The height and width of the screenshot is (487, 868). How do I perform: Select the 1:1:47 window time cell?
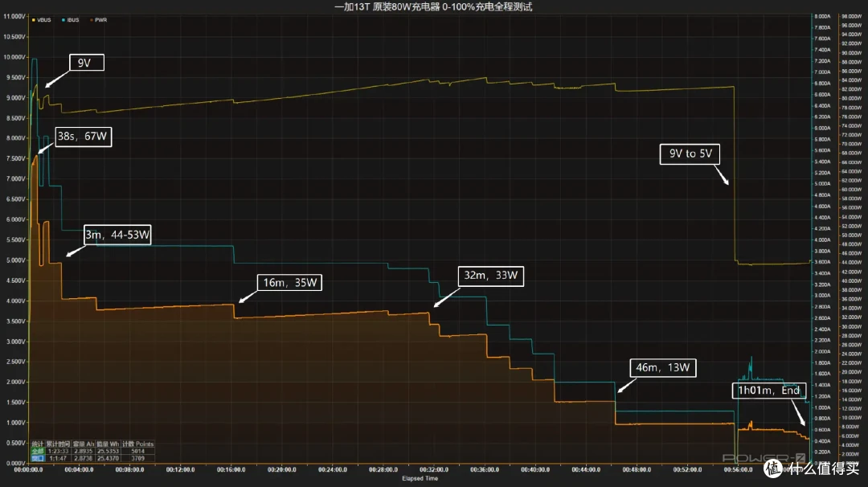click(58, 458)
